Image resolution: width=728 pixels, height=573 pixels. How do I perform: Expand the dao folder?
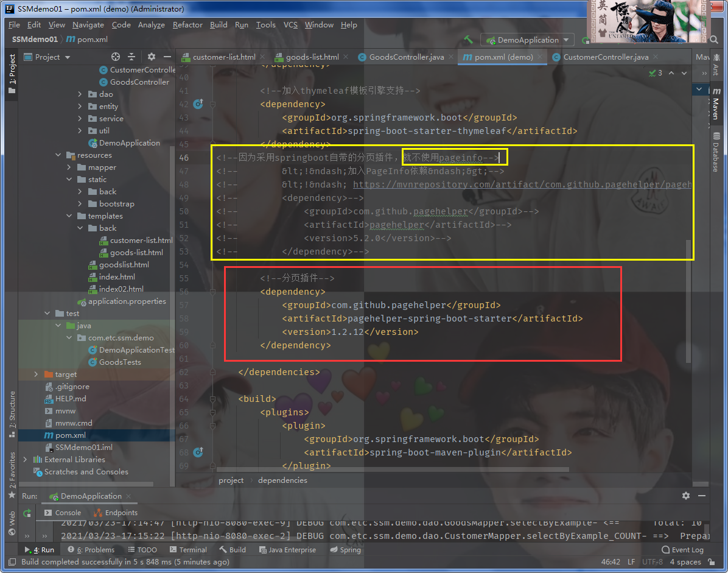pyautogui.click(x=80, y=94)
